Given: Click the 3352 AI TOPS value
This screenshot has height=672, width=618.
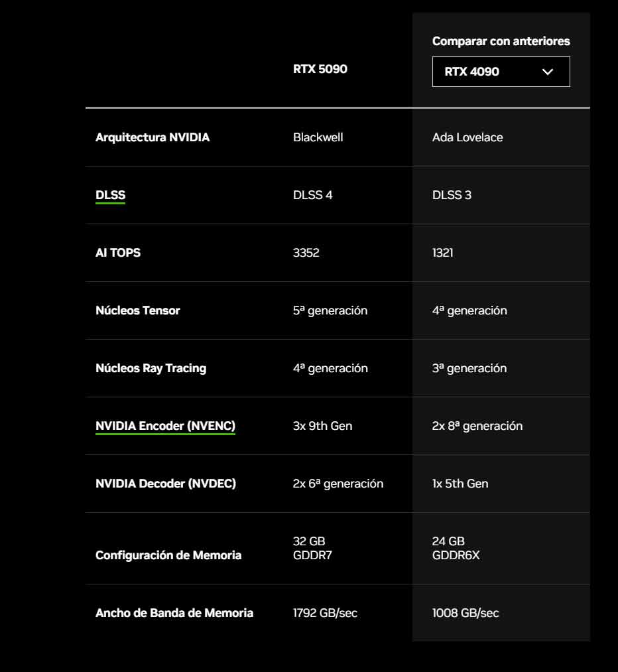Looking at the screenshot, I should tap(306, 253).
